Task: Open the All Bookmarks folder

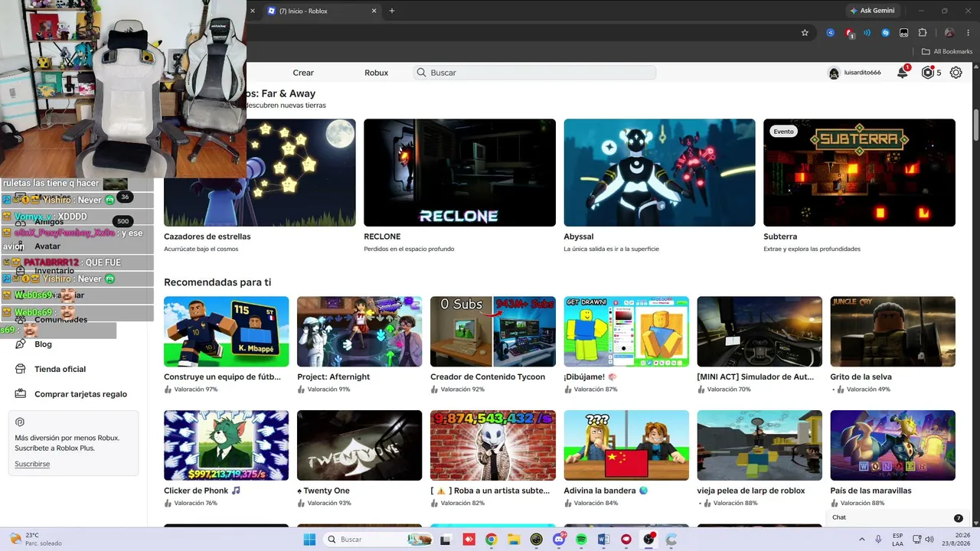Action: click(x=947, y=51)
